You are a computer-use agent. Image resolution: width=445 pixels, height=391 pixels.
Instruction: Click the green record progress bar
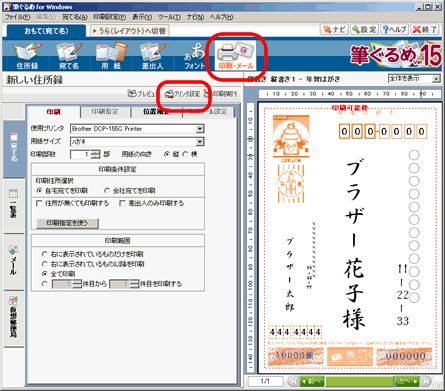tap(359, 381)
